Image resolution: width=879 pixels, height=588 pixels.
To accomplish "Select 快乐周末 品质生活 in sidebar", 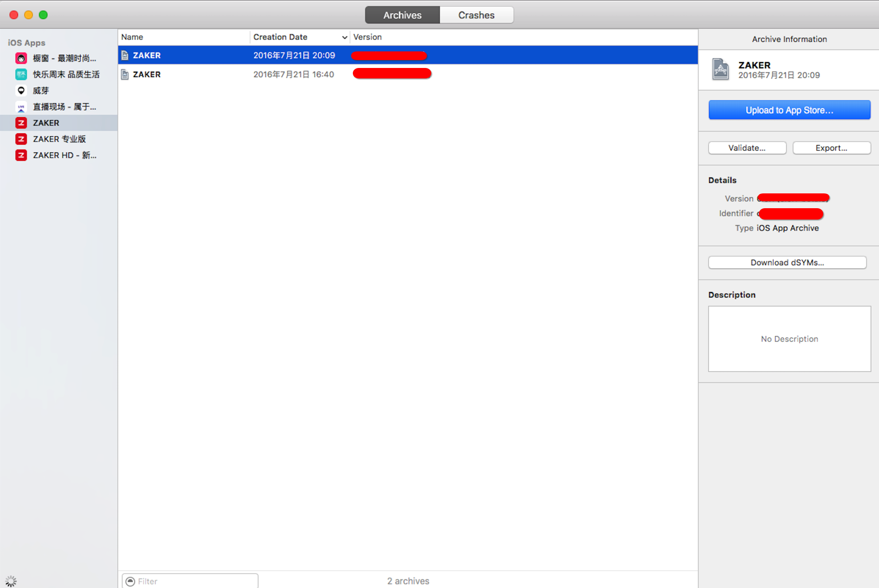I will pos(59,74).
